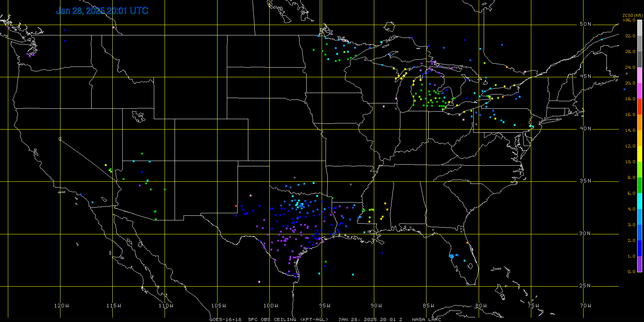Click the '10.0' legend value
This screenshot has width=644, height=322.
click(x=630, y=162)
